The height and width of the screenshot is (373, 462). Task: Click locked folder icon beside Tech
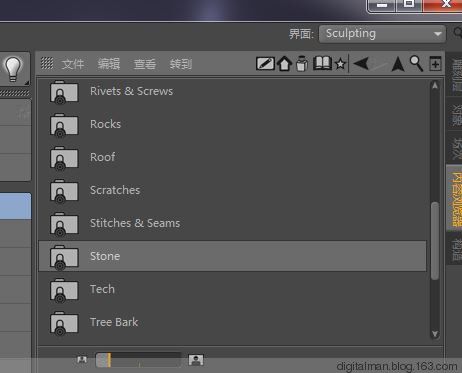coord(64,290)
